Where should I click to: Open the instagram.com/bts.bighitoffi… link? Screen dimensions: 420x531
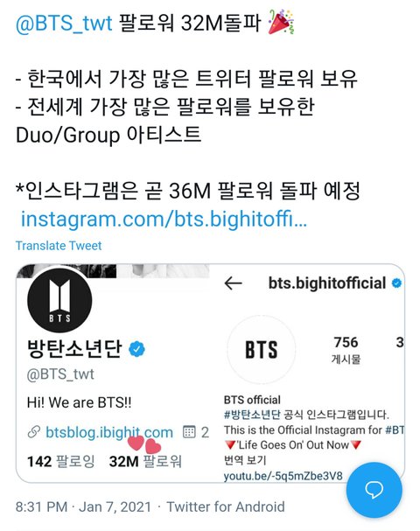pyautogui.click(x=164, y=219)
